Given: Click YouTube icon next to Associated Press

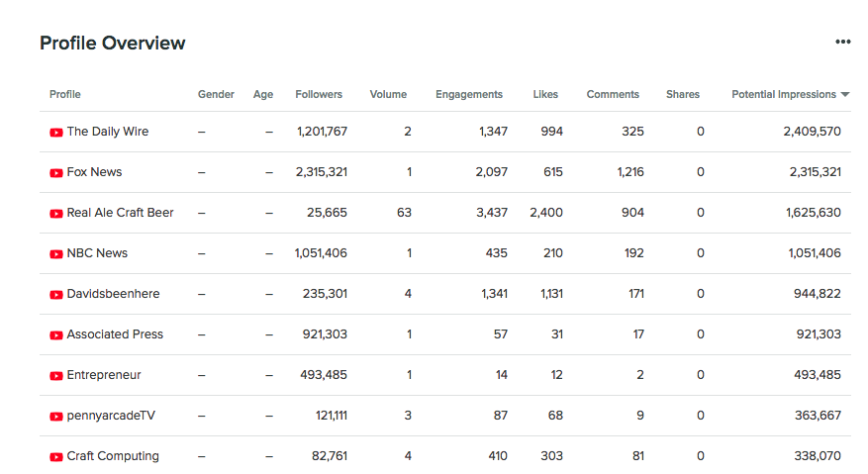Looking at the screenshot, I should (56, 335).
